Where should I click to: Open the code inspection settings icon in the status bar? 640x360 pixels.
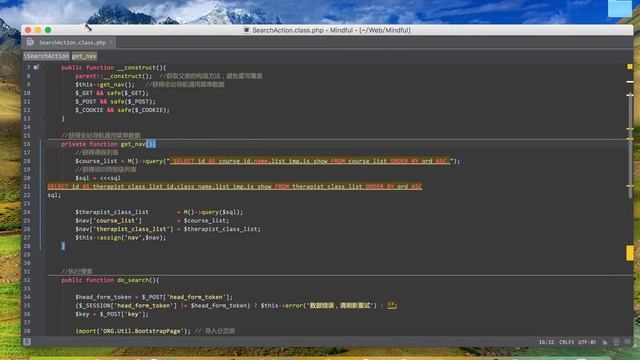(616, 342)
